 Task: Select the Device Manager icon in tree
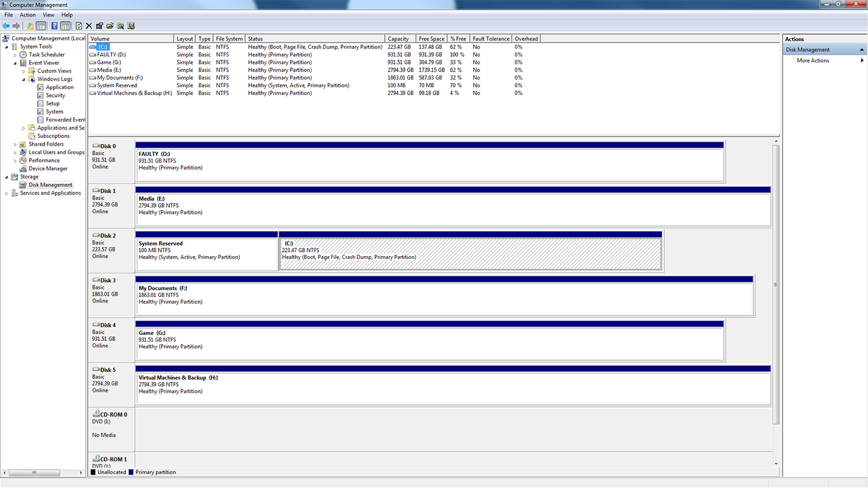pos(24,169)
